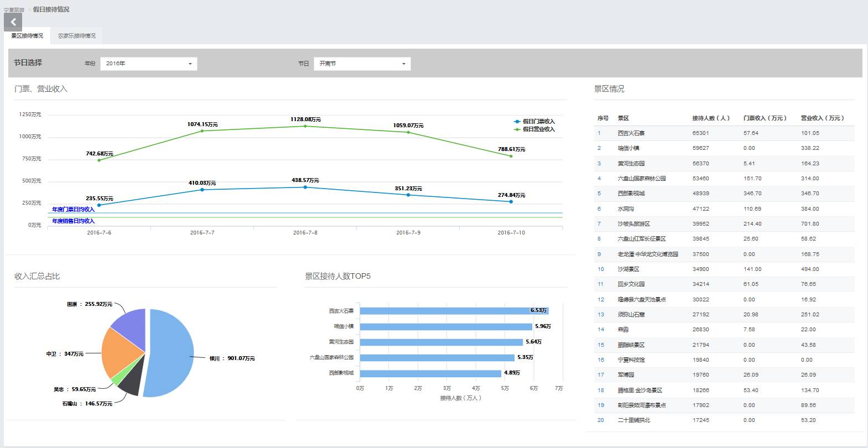Select table row 西吉火石寨

click(723, 133)
